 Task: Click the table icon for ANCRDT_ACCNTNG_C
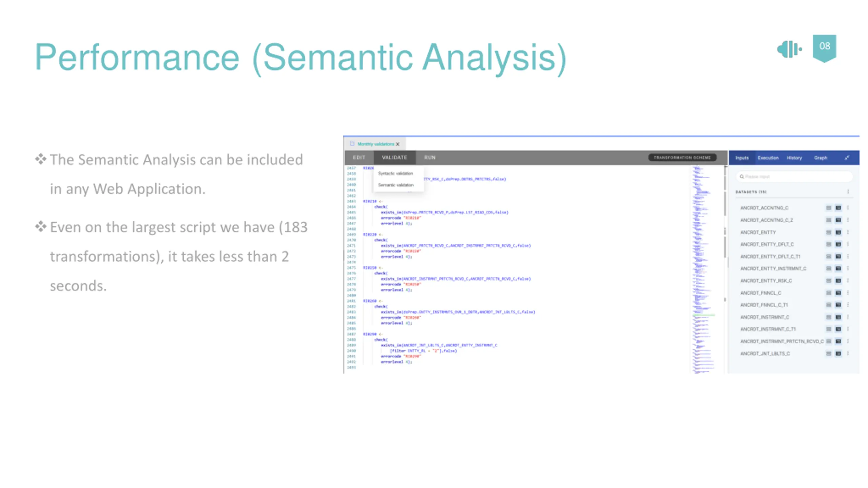(828, 208)
